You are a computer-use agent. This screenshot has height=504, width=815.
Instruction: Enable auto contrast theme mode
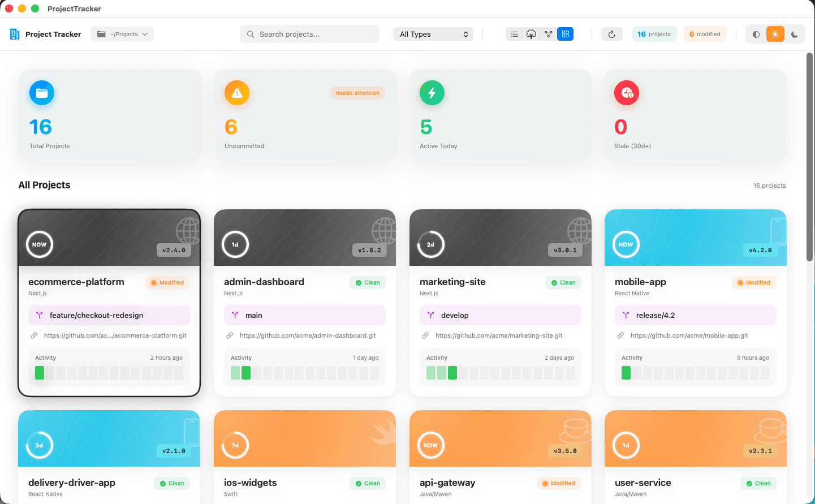coord(756,34)
